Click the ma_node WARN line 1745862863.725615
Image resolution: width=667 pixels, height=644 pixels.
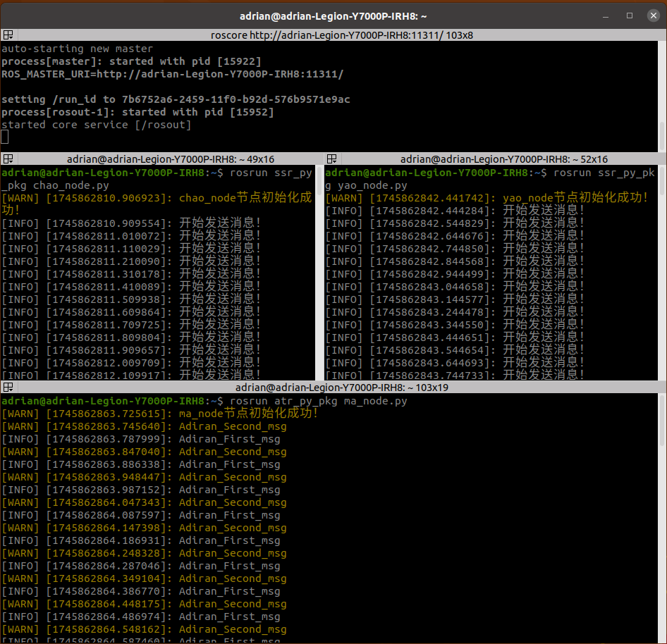tap(159, 414)
